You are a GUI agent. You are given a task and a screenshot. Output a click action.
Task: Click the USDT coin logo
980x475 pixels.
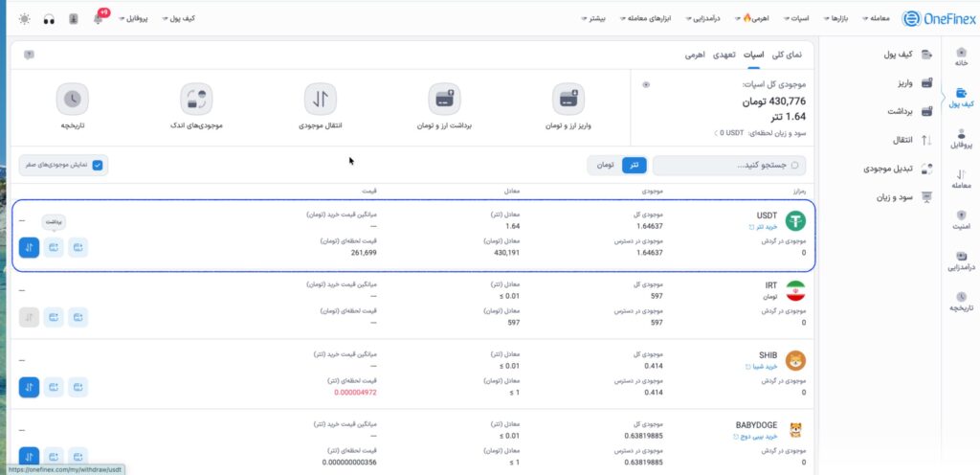click(x=795, y=220)
